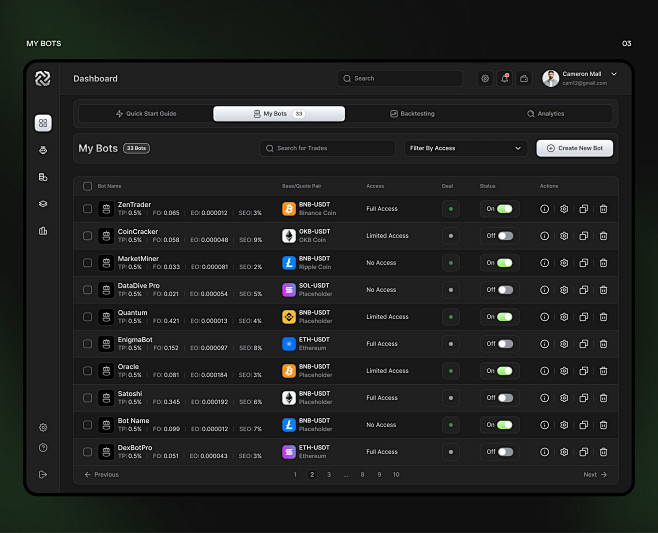
Task: Turn on the EnigmaBot status toggle
Action: [x=505, y=344]
